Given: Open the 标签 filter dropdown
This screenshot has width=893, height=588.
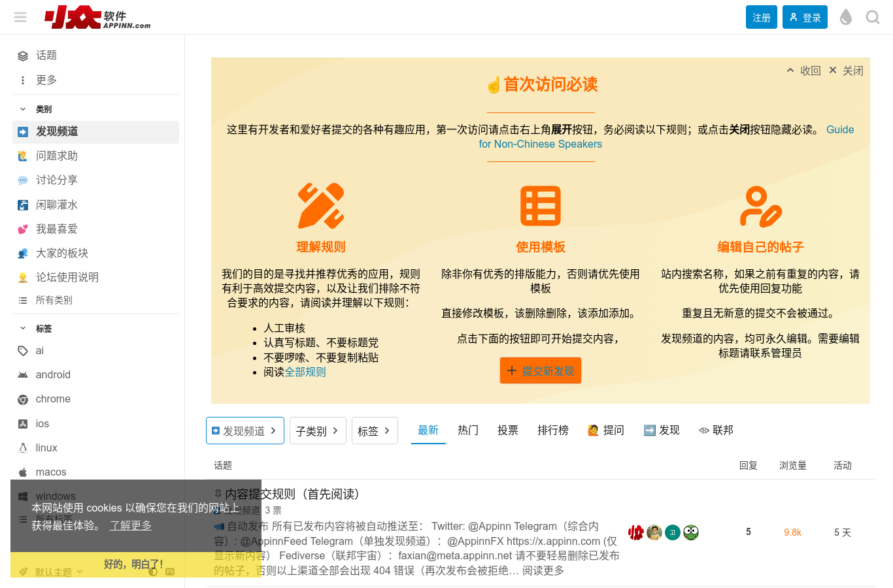Looking at the screenshot, I should [375, 431].
